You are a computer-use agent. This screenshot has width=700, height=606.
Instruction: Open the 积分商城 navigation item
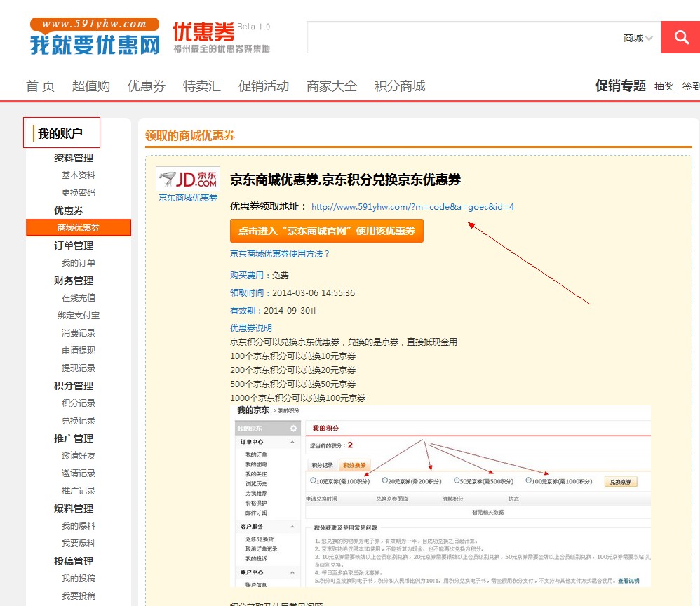400,86
